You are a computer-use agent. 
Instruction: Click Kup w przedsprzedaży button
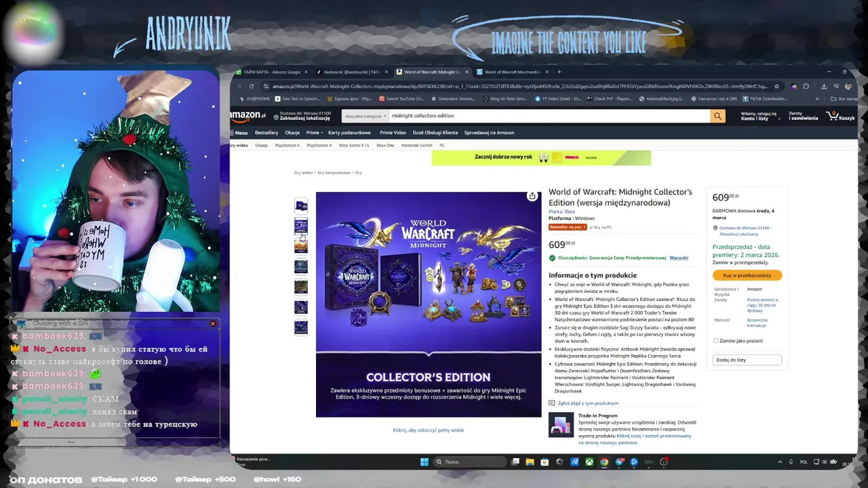[x=747, y=275]
